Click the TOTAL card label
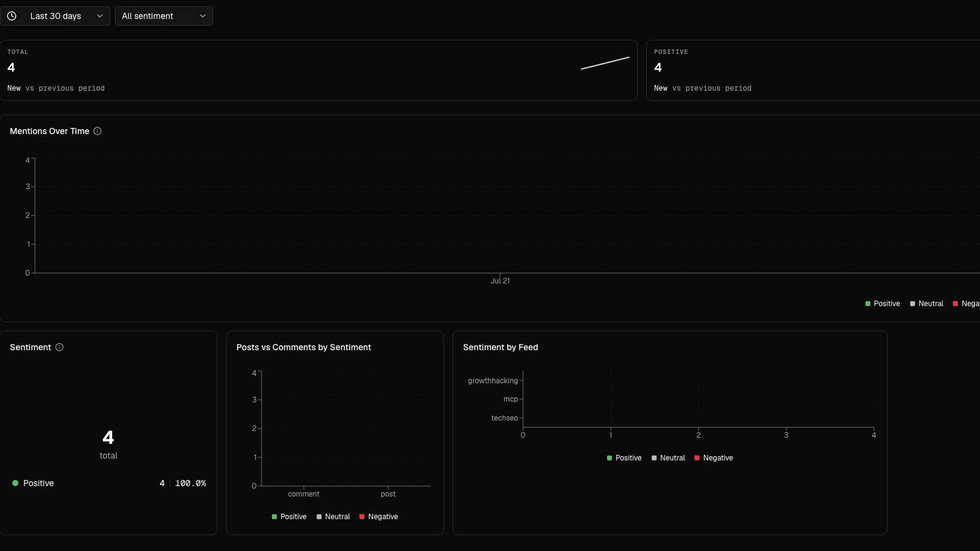The width and height of the screenshot is (980, 551). pyautogui.click(x=18, y=52)
